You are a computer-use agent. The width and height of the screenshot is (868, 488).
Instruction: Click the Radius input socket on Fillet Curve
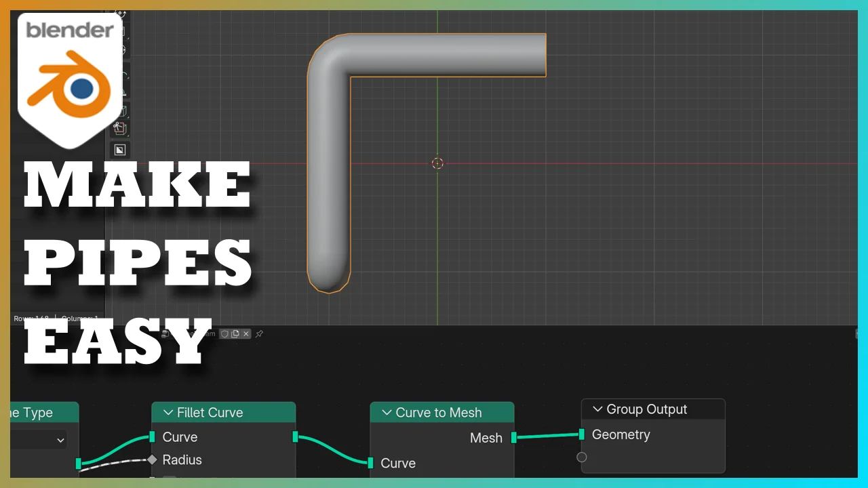[x=152, y=460]
